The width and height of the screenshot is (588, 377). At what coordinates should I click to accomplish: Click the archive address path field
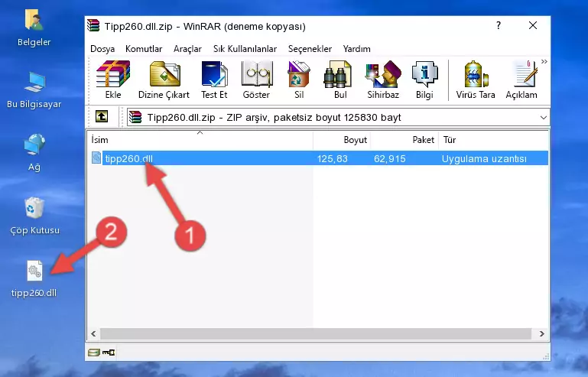[x=338, y=118]
